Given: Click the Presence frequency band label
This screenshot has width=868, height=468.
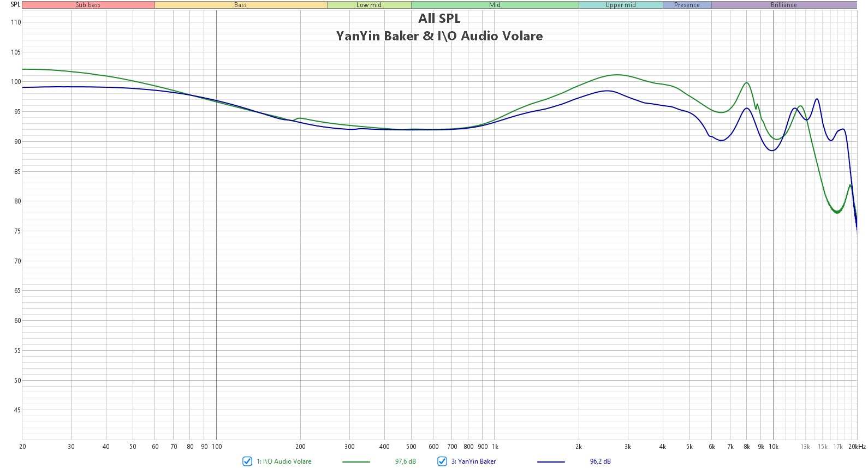Looking at the screenshot, I should [x=687, y=5].
